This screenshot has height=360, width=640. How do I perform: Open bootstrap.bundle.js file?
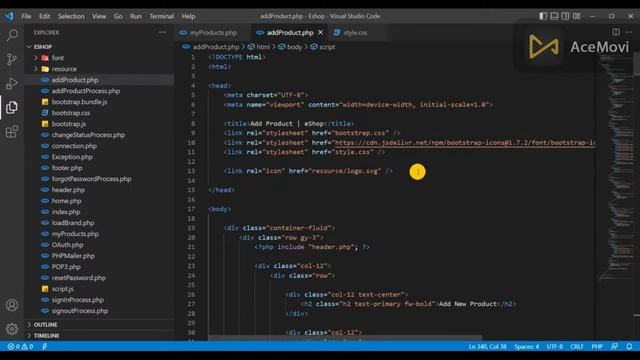pyautogui.click(x=79, y=102)
